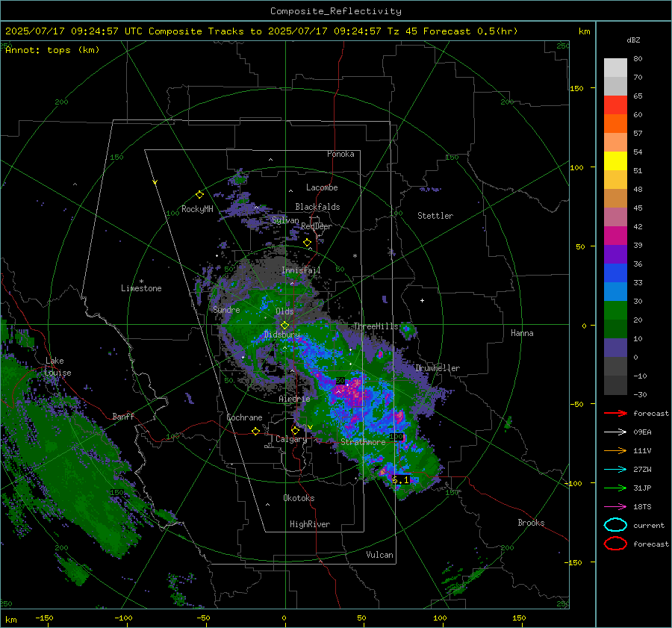672x628 pixels.
Task: Select the bright green 20-30 dBZ swatch
Action: pos(615,311)
